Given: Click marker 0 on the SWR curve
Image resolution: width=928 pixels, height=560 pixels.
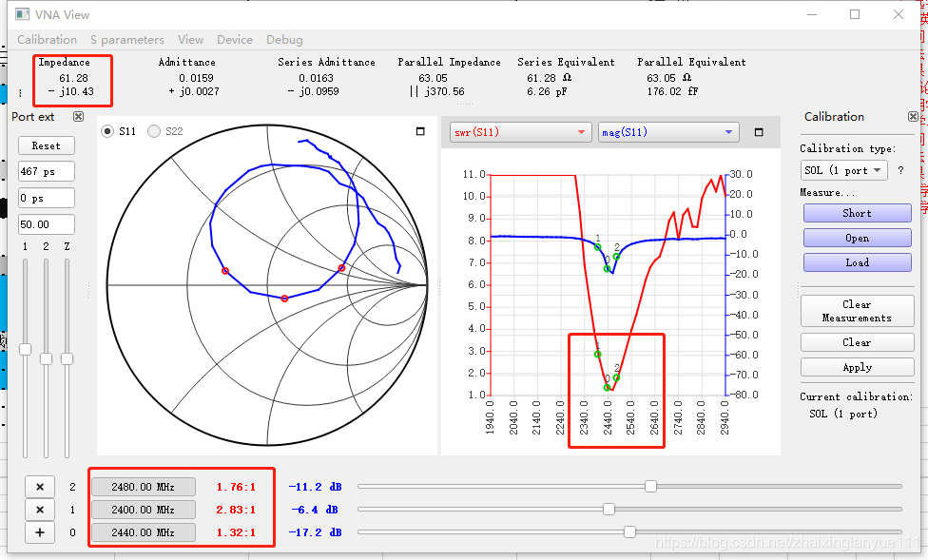Looking at the screenshot, I should (607, 387).
